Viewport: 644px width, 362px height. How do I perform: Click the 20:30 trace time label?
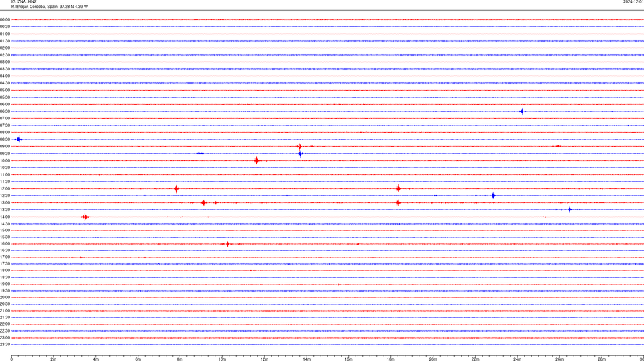pos(5,304)
